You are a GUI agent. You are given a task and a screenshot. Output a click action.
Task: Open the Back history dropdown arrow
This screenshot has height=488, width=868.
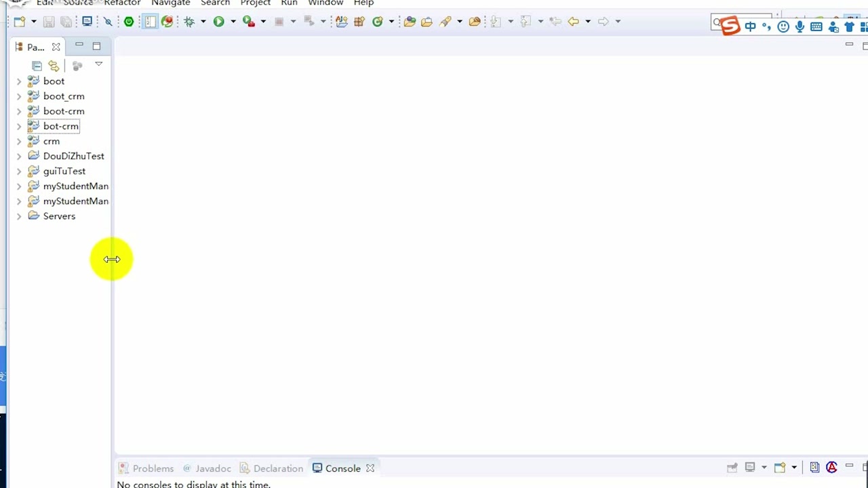(x=587, y=22)
